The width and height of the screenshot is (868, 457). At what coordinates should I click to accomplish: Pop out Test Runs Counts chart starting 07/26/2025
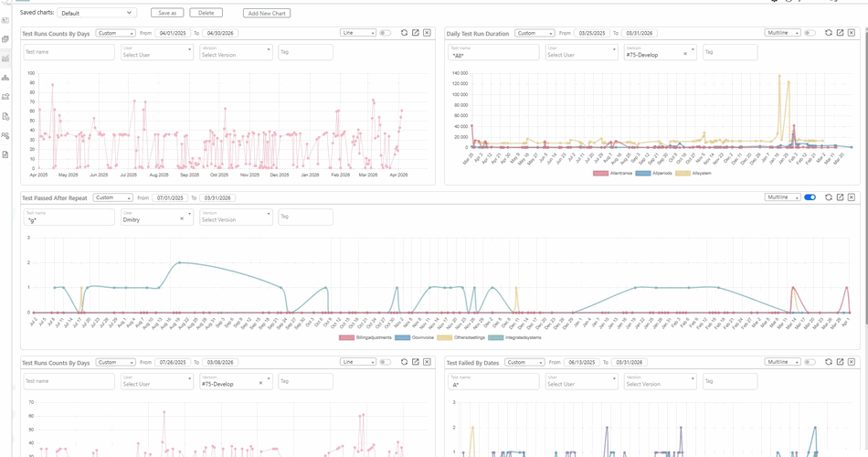416,362
